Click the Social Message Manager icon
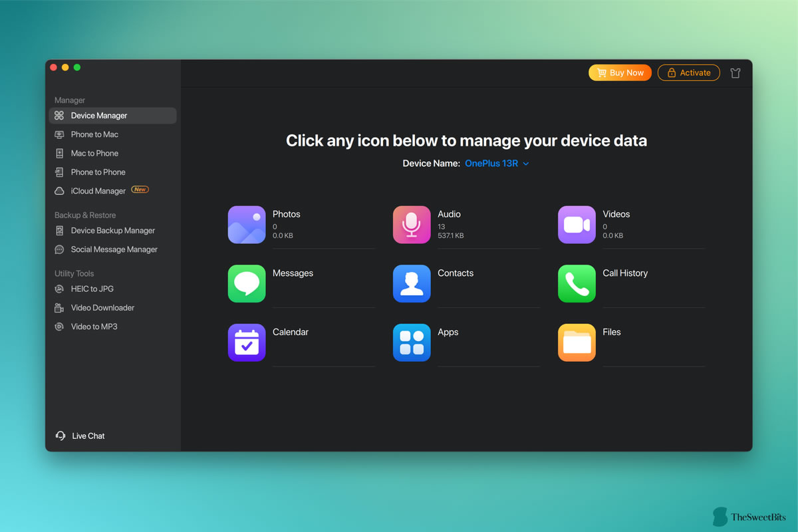This screenshot has height=532, width=798. (59, 249)
